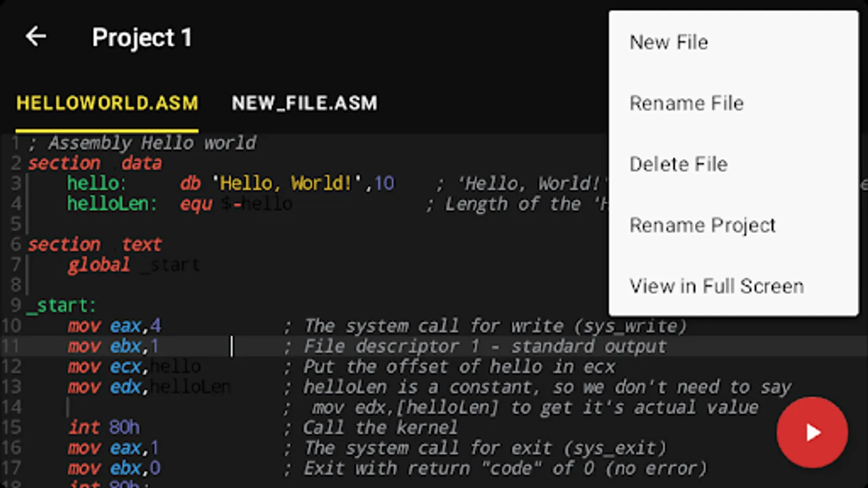868x488 pixels.
Task: Tap the back arrow icon
Action: (36, 37)
